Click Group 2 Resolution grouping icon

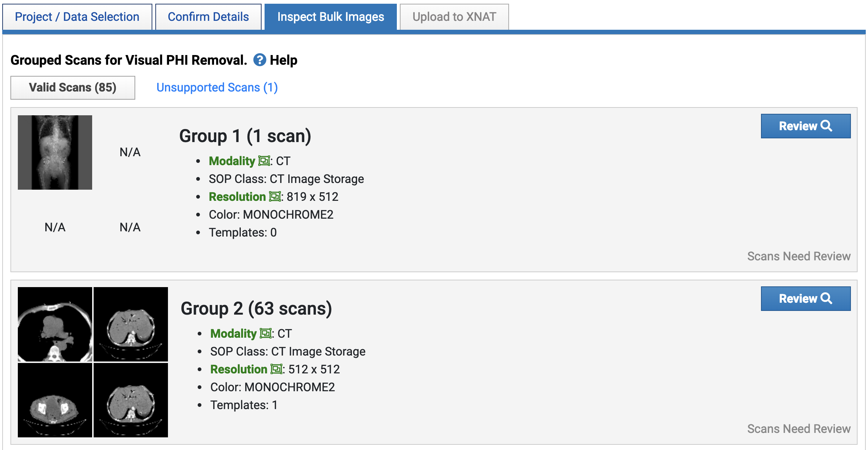276,369
